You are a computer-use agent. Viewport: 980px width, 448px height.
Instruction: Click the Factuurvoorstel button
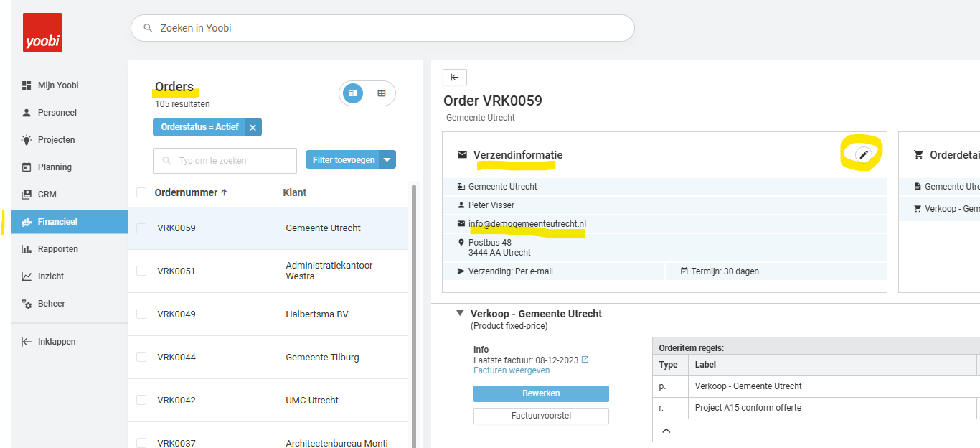tap(541, 416)
